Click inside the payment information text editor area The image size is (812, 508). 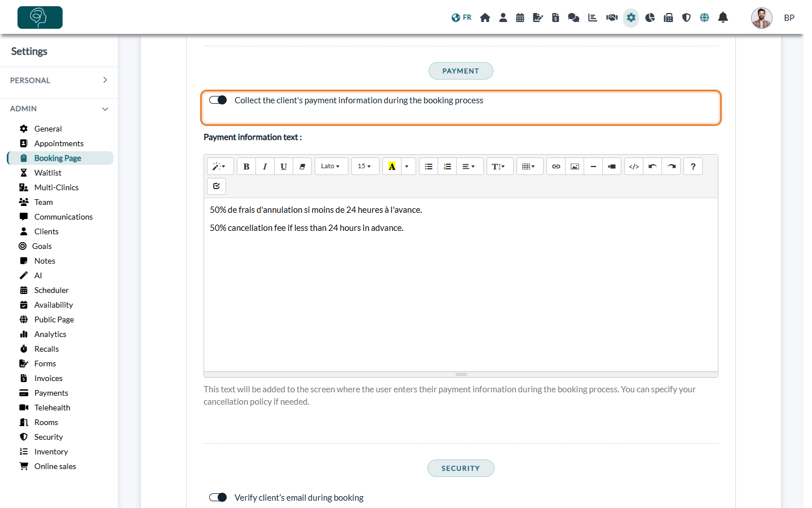coord(461,284)
